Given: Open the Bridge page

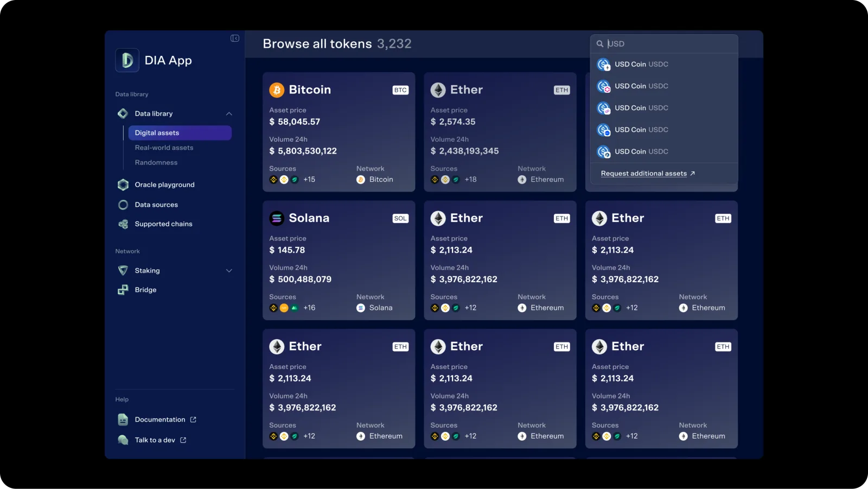Looking at the screenshot, I should tap(145, 290).
